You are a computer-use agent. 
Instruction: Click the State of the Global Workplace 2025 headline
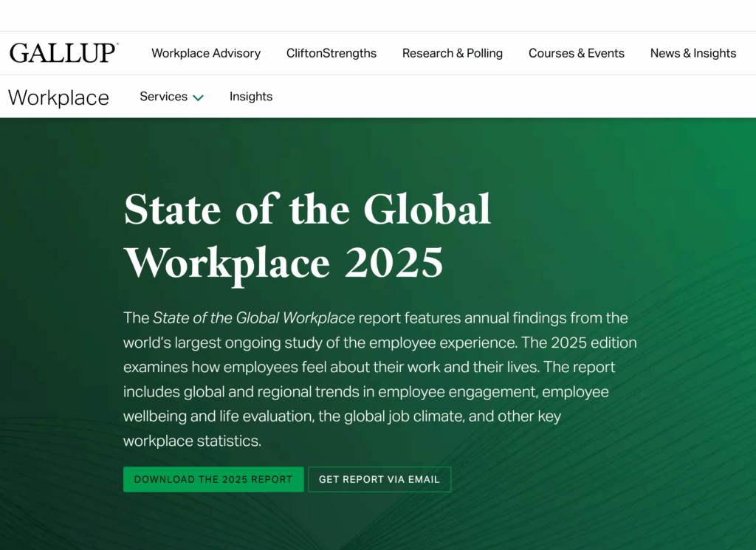(308, 235)
